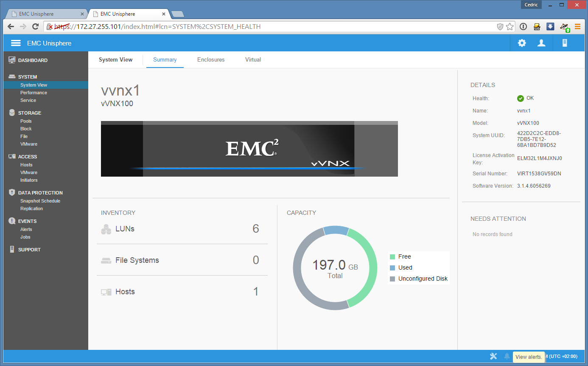Open the settings gear in Unisphere header
Screen dimensions: 588x366
tap(522, 43)
